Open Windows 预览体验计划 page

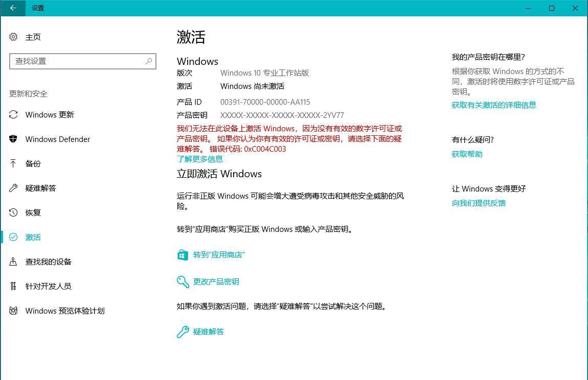[65, 311]
